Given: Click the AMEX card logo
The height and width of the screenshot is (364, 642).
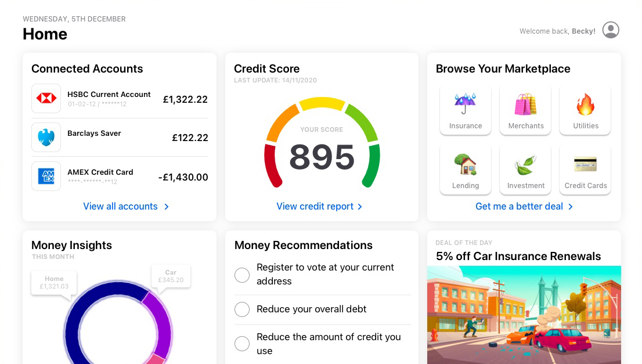Looking at the screenshot, I should coord(46,176).
